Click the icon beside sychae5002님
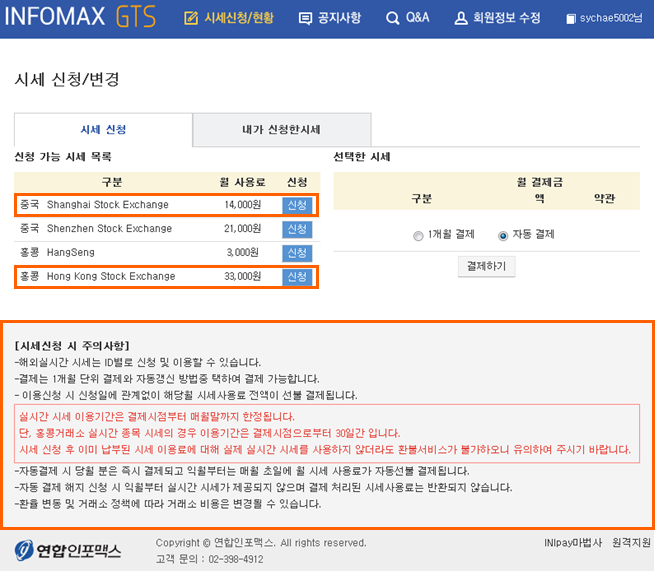Image resolution: width=655 pixels, height=571 pixels. pyautogui.click(x=571, y=19)
